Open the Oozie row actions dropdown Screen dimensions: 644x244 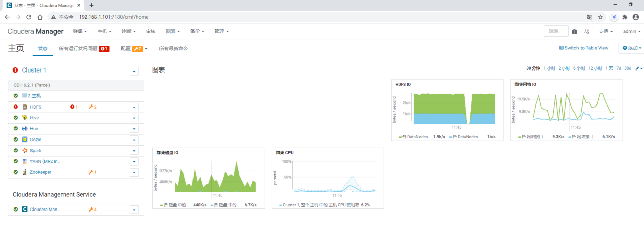click(x=134, y=140)
